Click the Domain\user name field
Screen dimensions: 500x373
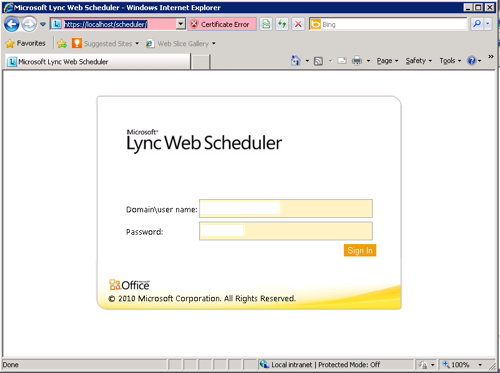pos(286,209)
